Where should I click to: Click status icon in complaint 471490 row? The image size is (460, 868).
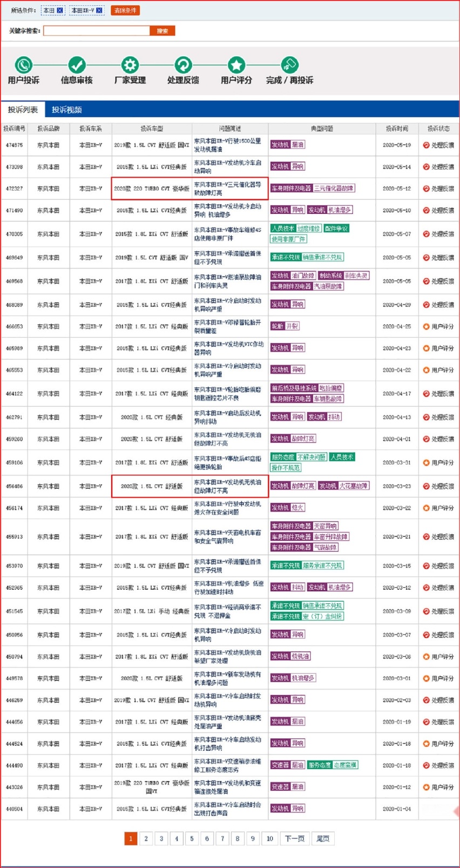pyautogui.click(x=426, y=211)
